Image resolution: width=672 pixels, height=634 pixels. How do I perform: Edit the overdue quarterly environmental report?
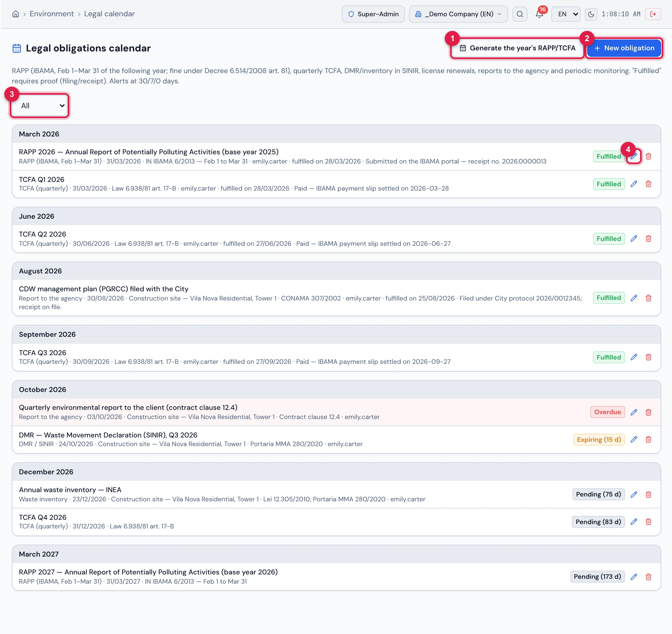[634, 412]
